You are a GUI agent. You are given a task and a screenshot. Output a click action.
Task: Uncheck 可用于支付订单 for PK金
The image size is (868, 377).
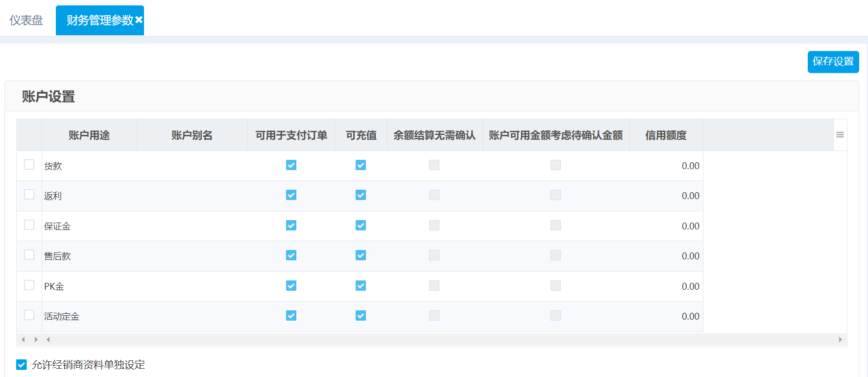[291, 286]
